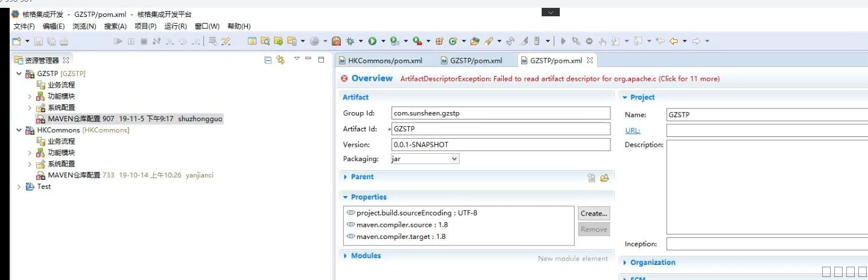Collapse all in resource manager panel
Viewport: 868px width, 280px height.
pyautogui.click(x=268, y=60)
